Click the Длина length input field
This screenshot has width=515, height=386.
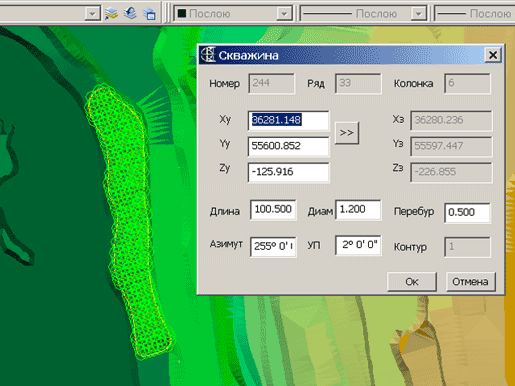[273, 210]
